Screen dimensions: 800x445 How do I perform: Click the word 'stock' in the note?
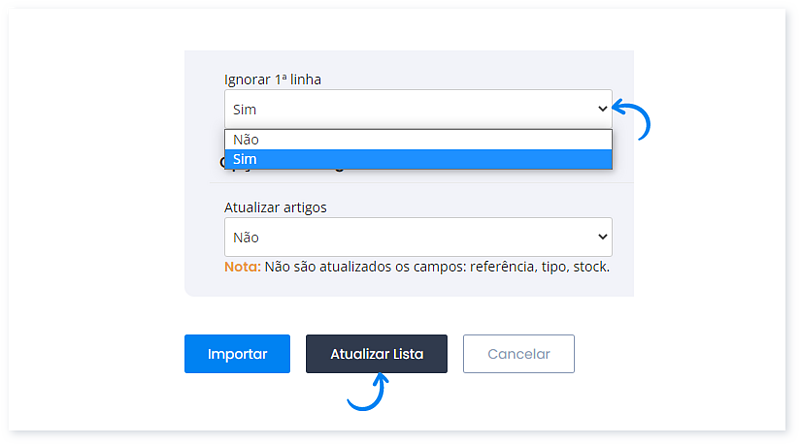[587, 267]
